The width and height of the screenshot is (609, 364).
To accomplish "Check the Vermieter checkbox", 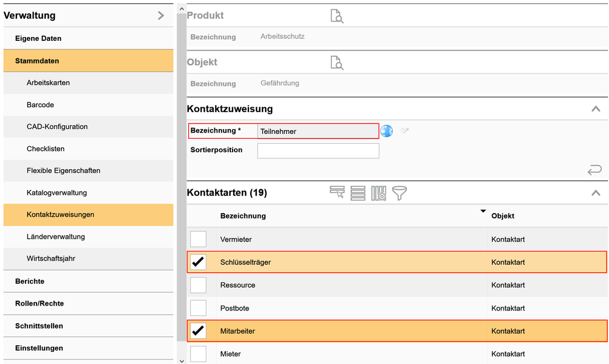I will coord(199,239).
